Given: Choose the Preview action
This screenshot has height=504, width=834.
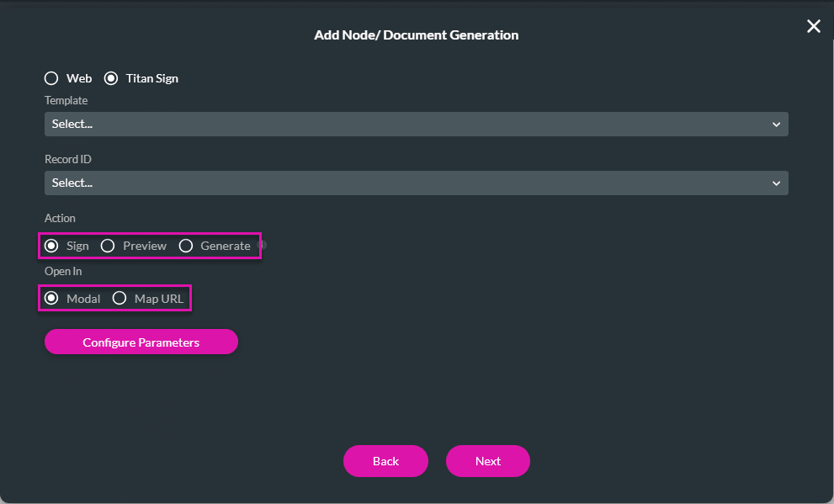Looking at the screenshot, I should click(x=107, y=246).
